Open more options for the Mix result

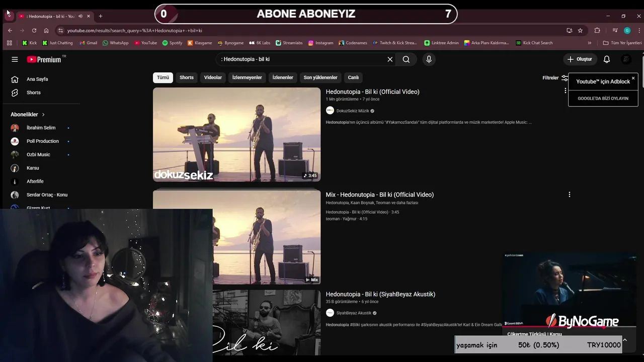(570, 195)
